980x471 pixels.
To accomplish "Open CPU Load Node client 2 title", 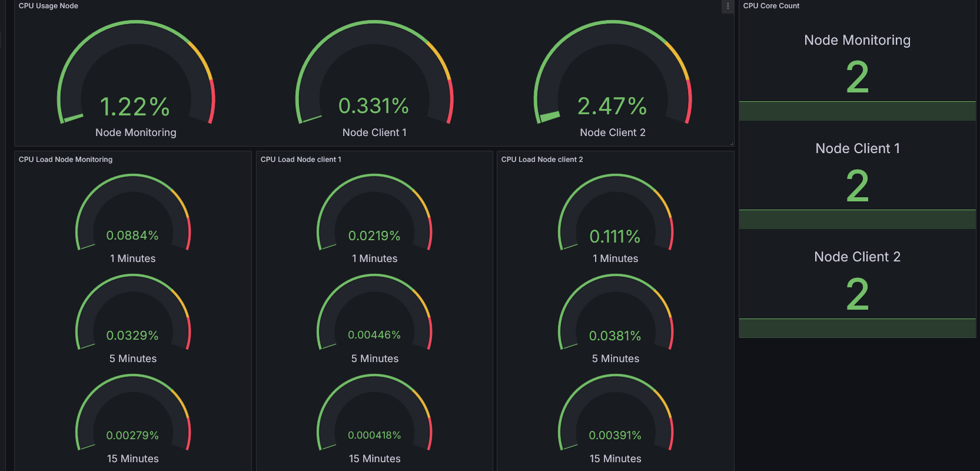I will click(542, 160).
